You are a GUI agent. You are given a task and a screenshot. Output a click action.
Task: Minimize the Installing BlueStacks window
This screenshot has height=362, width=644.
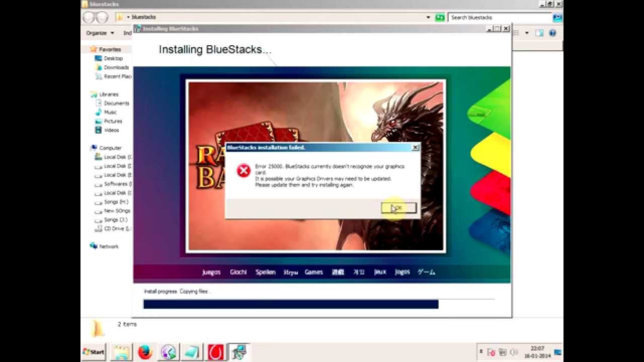(490, 29)
